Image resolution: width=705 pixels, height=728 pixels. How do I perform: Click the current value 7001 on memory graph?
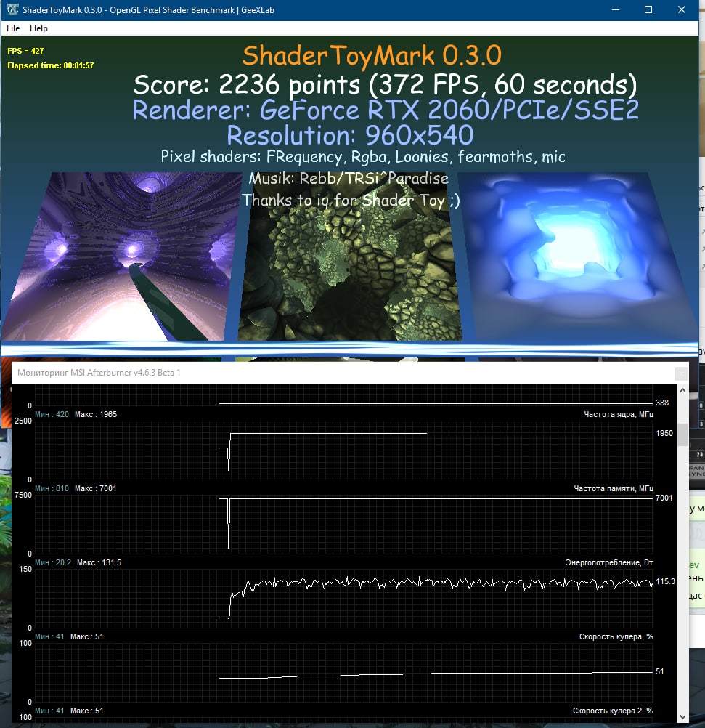click(664, 498)
